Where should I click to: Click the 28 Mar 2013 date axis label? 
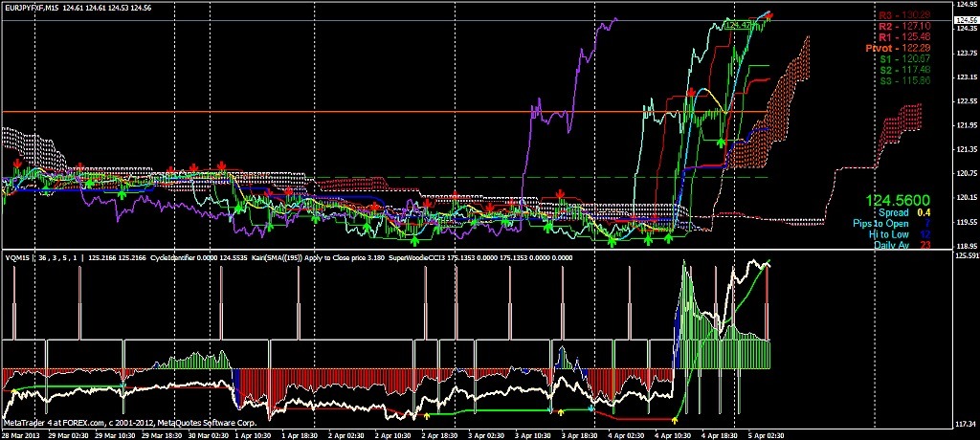pos(21,433)
